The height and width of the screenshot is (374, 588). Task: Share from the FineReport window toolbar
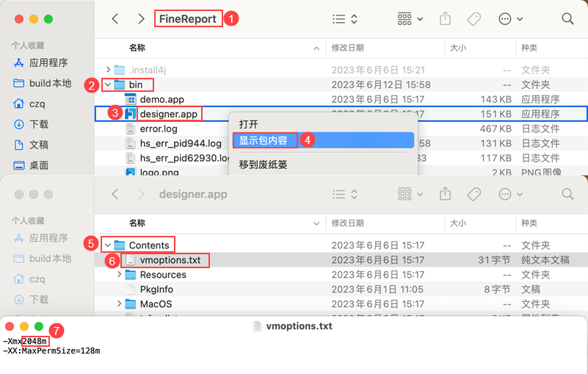click(x=445, y=18)
